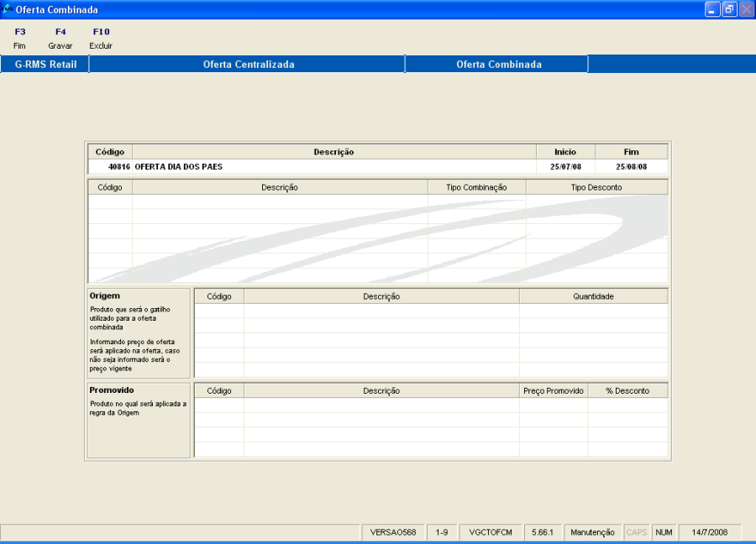756x544 pixels.
Task: Click the application icon in title bar
Action: 7,9
